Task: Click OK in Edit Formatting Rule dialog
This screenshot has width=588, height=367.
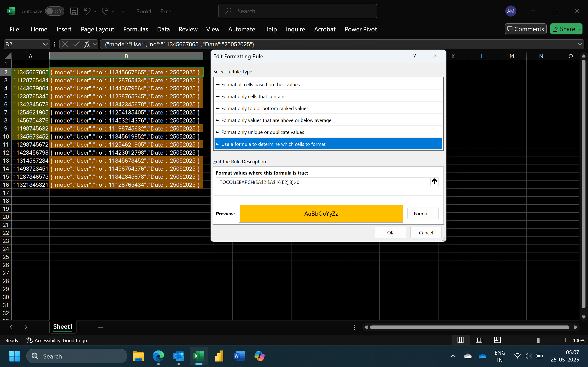Action: click(390, 233)
